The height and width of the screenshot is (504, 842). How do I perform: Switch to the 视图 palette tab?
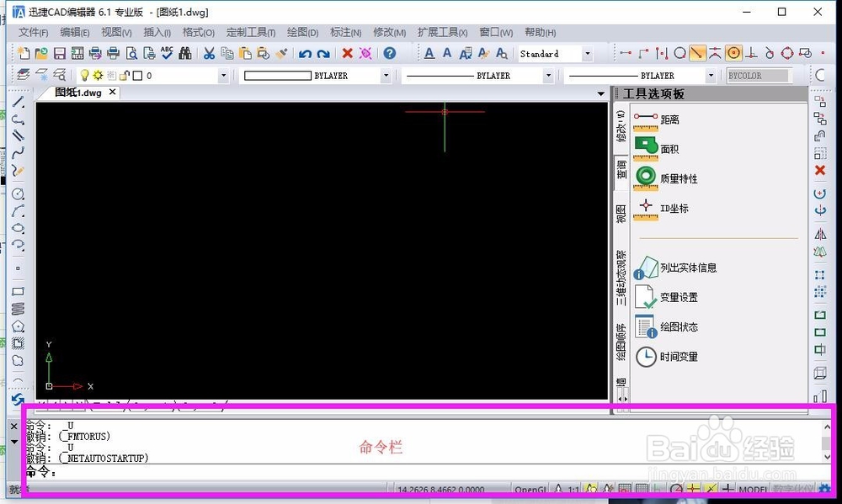click(621, 214)
